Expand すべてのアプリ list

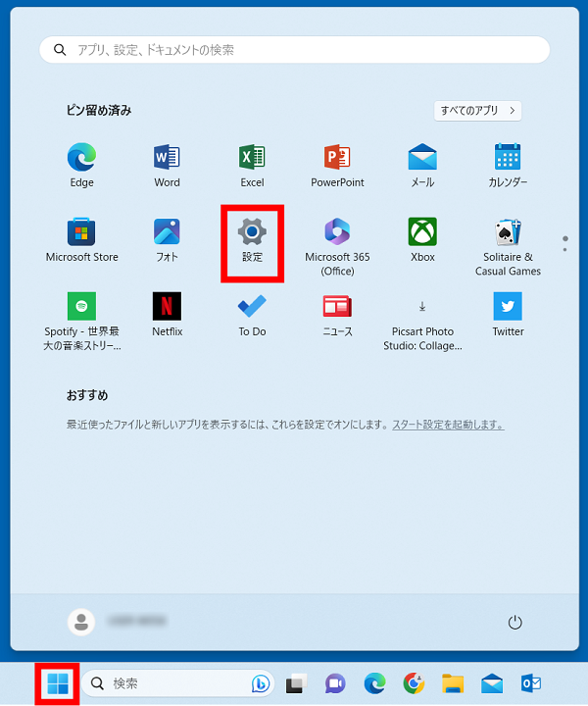click(x=478, y=110)
